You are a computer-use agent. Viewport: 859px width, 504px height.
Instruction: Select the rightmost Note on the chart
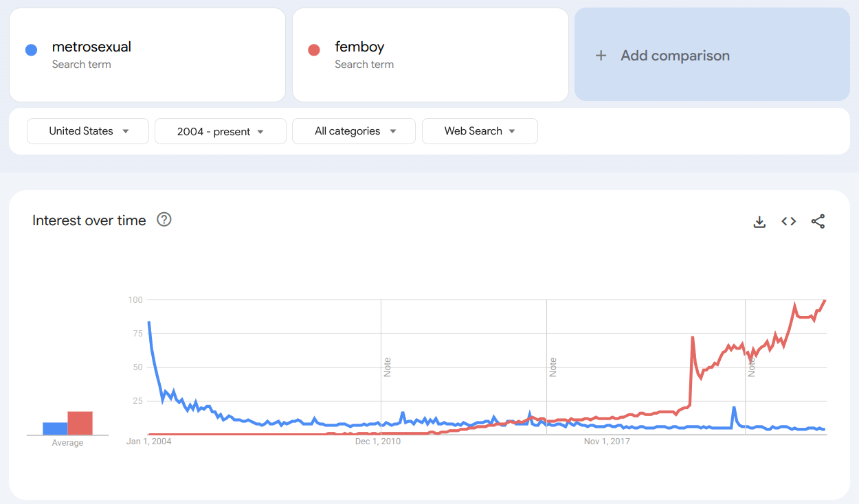coord(752,367)
